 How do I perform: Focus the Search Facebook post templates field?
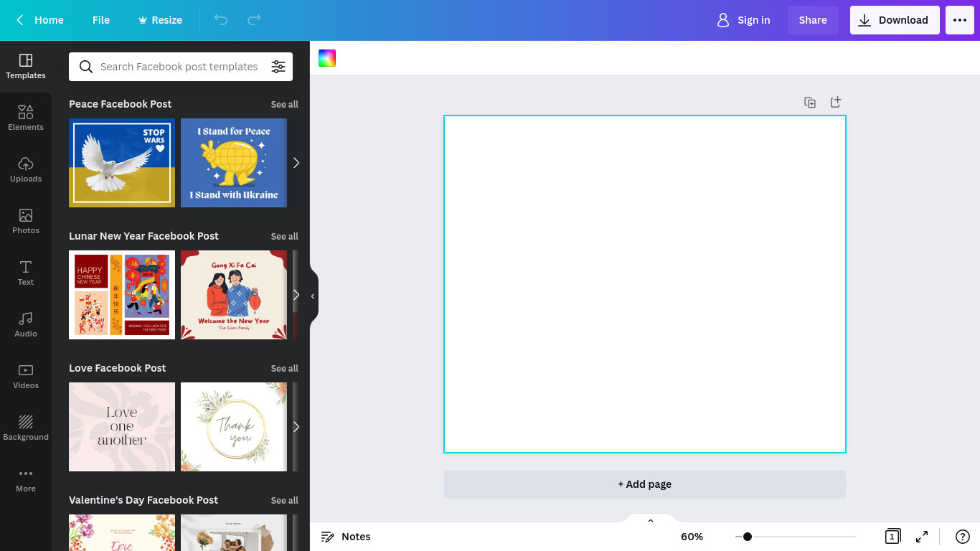[179, 67]
